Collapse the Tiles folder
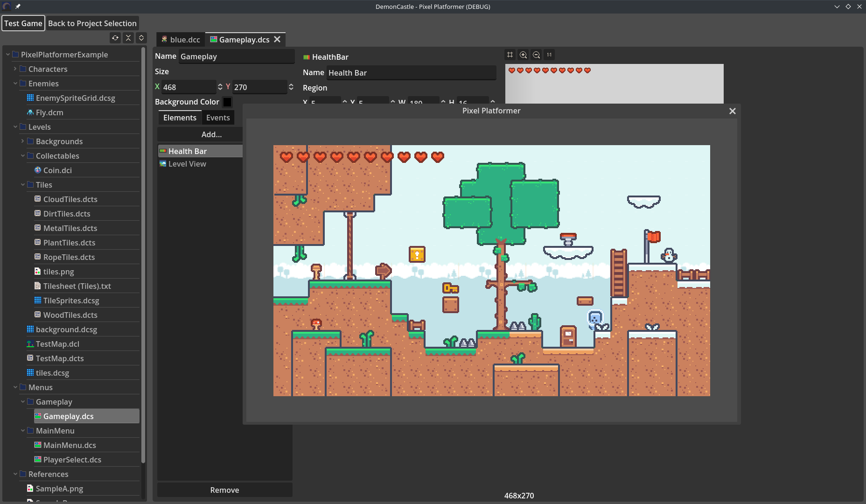Viewport: 866px width, 504px height. tap(23, 185)
